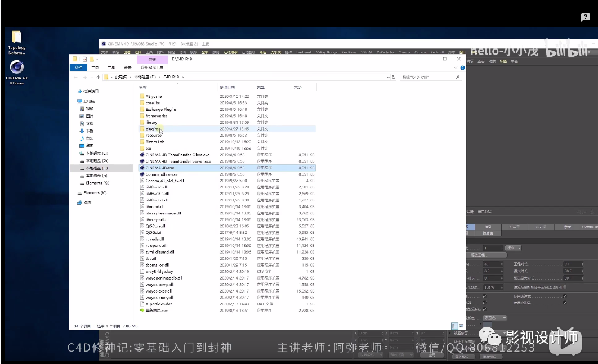Open Explorer help via blue question mark
This screenshot has width=598, height=364.
(462, 68)
